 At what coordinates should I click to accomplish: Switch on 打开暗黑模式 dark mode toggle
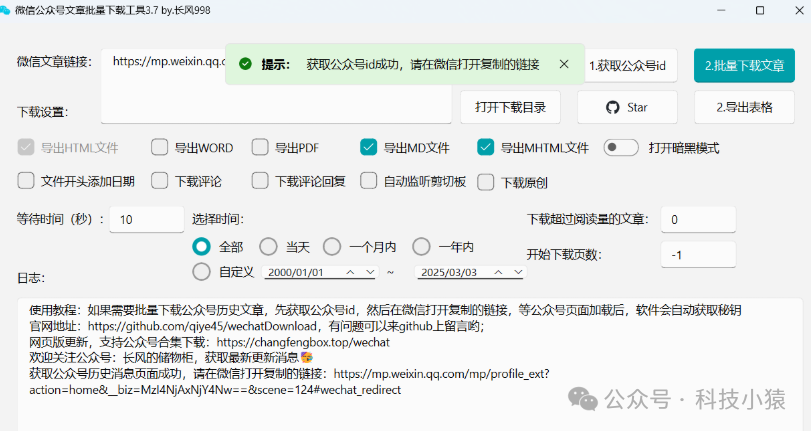pyautogui.click(x=621, y=147)
